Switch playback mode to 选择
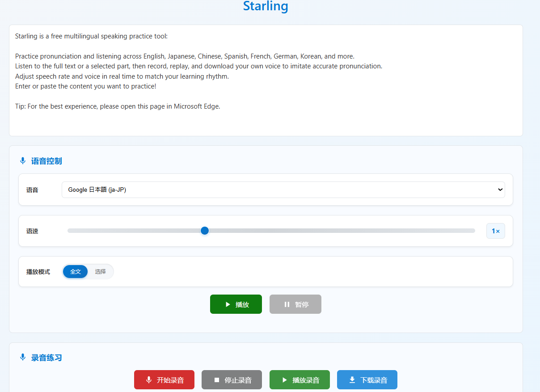Viewport: 540px width, 392px height. pyautogui.click(x=100, y=272)
